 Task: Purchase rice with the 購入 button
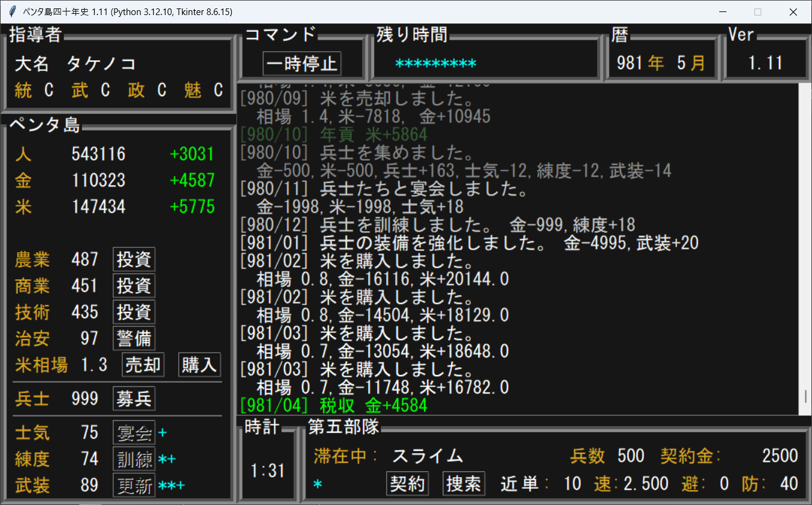tap(199, 364)
